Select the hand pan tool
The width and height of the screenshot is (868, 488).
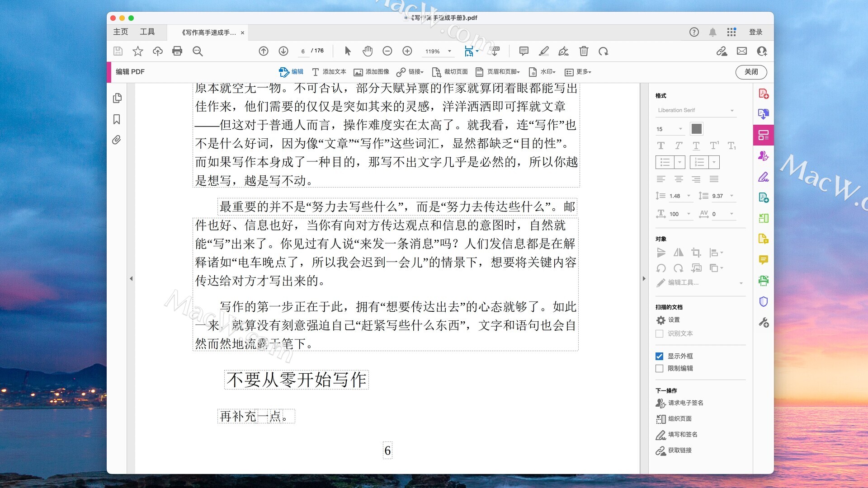368,51
